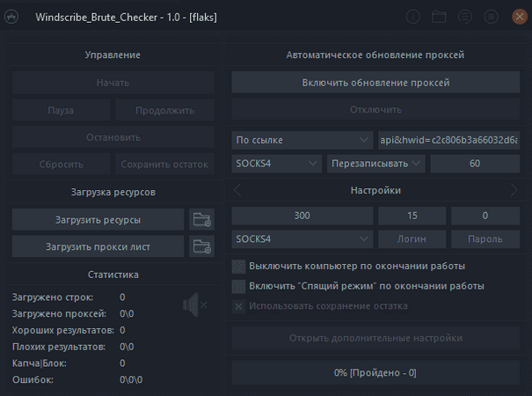The height and width of the screenshot is (396, 532).
Task: Click the Загружено строк: label
Action: tap(53, 297)
